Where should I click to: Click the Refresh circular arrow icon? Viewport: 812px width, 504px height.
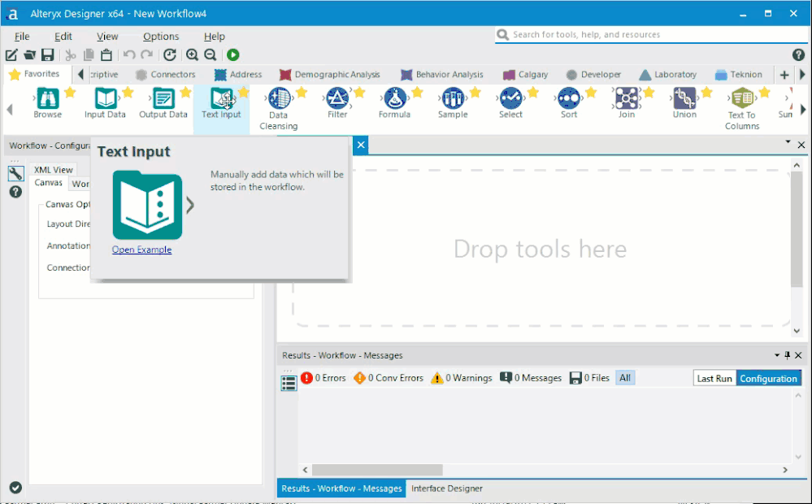170,54
